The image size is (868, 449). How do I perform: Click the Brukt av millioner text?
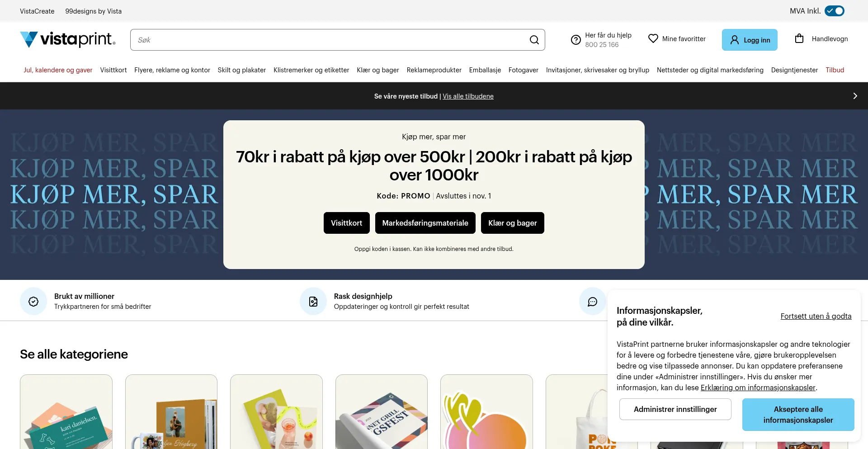click(x=84, y=296)
